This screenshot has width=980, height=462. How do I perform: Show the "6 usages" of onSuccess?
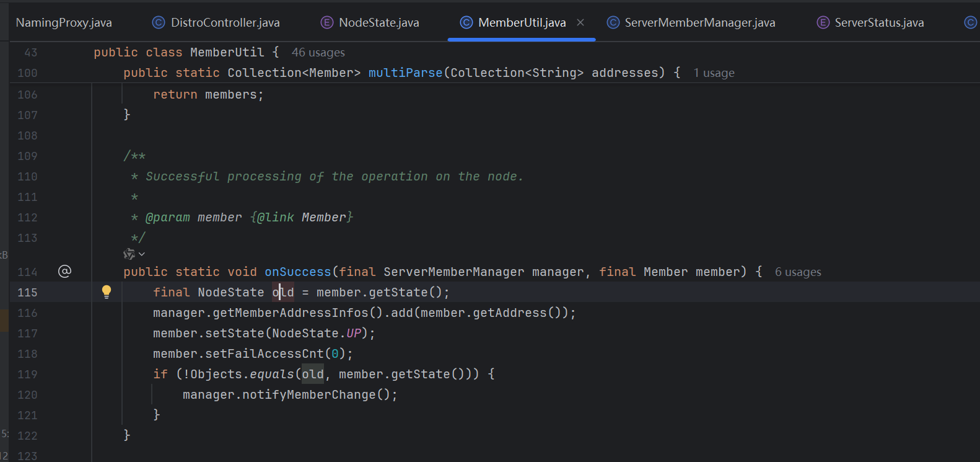pyautogui.click(x=798, y=272)
